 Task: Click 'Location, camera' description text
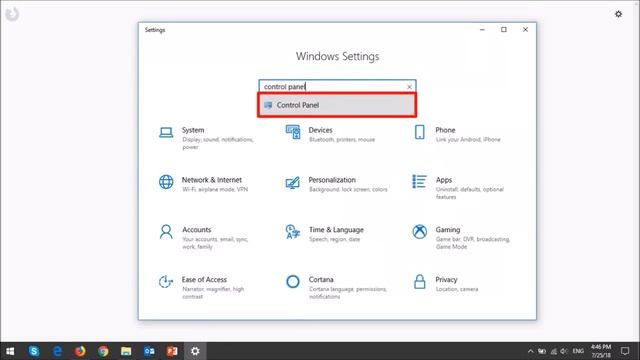coord(457,289)
